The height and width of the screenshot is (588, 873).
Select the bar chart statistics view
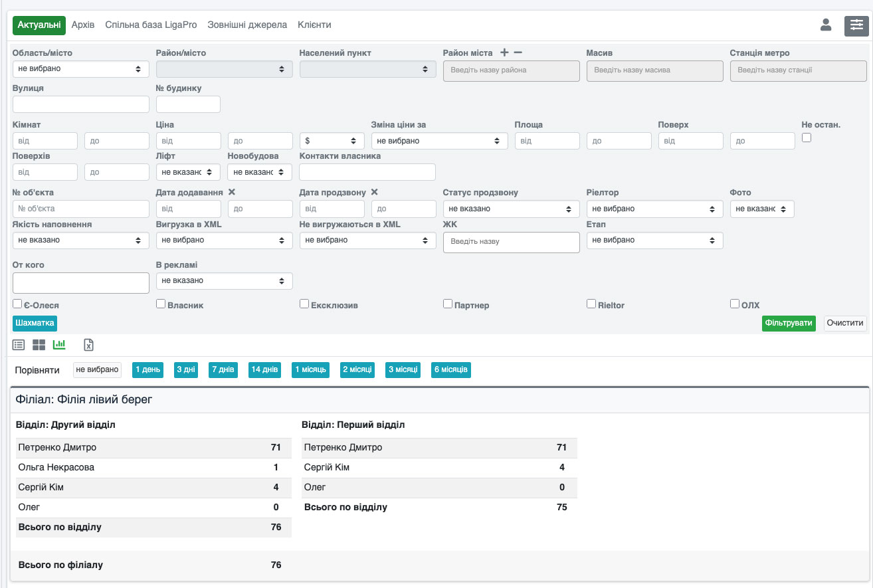(59, 345)
